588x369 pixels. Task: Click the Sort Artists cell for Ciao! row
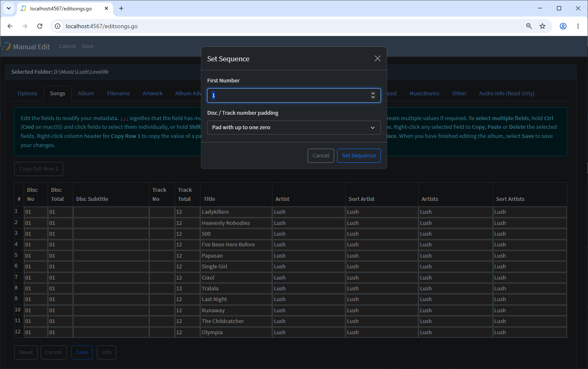(x=530, y=278)
